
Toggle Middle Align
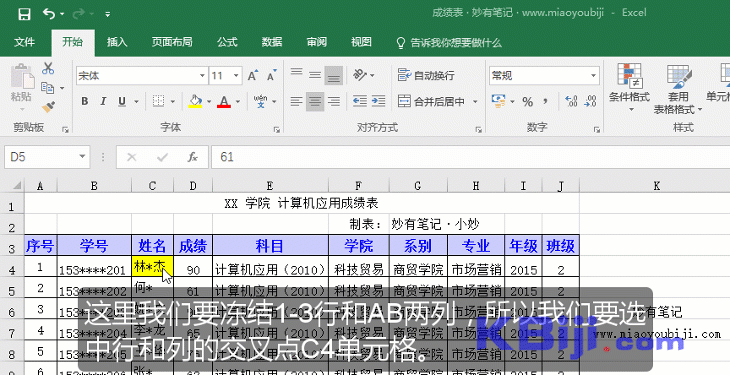click(315, 75)
